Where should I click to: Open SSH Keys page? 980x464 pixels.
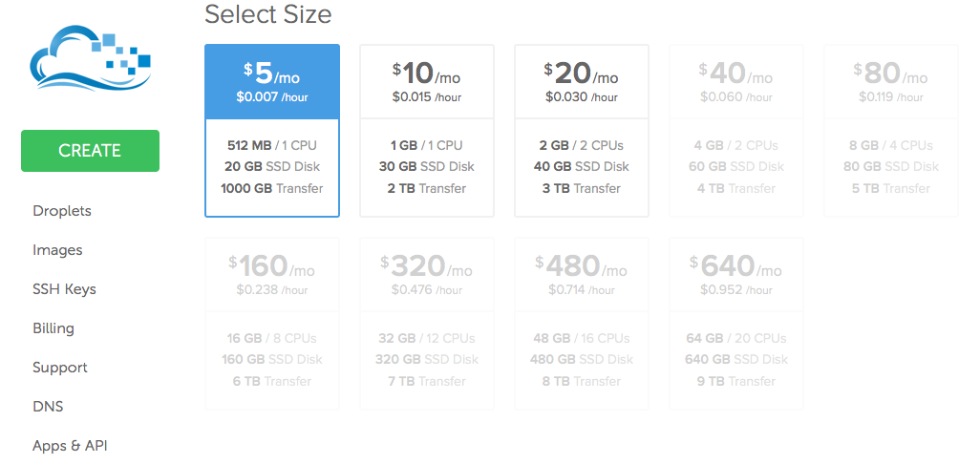click(64, 290)
